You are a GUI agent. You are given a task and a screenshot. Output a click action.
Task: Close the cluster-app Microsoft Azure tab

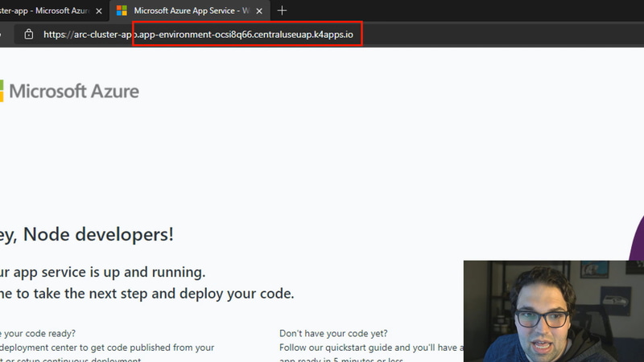point(99,11)
